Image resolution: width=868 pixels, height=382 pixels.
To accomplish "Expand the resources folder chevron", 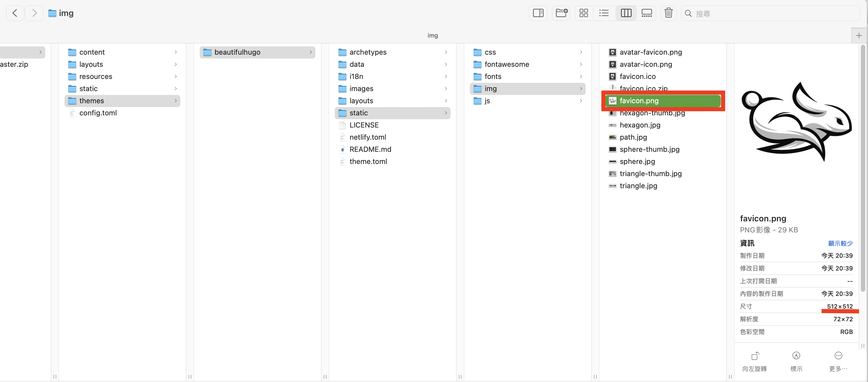I will tap(176, 76).
